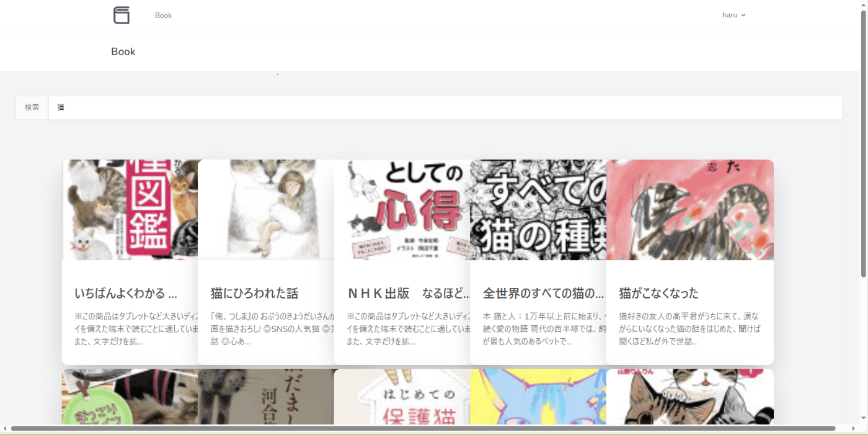This screenshot has height=435, width=868.
Task: Click the vertical scrollbar thumb
Action: [864, 143]
